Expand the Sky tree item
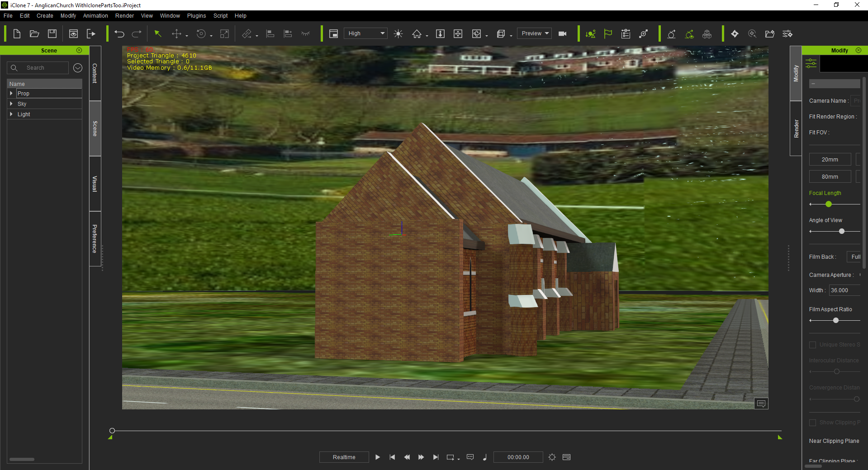Image resolution: width=868 pixels, height=470 pixels. click(11, 104)
